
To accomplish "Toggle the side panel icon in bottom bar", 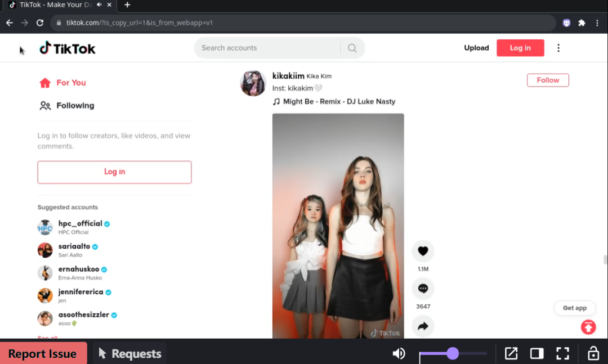I will click(x=537, y=353).
